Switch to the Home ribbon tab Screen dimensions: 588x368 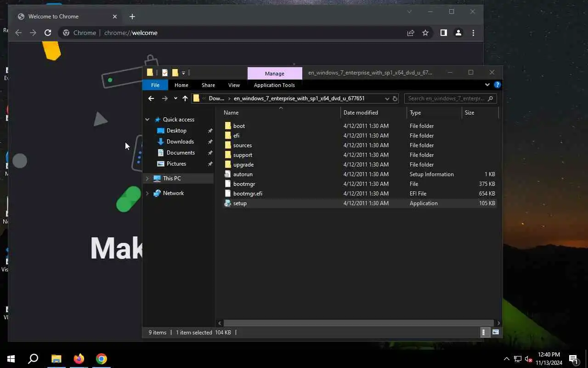coord(181,85)
